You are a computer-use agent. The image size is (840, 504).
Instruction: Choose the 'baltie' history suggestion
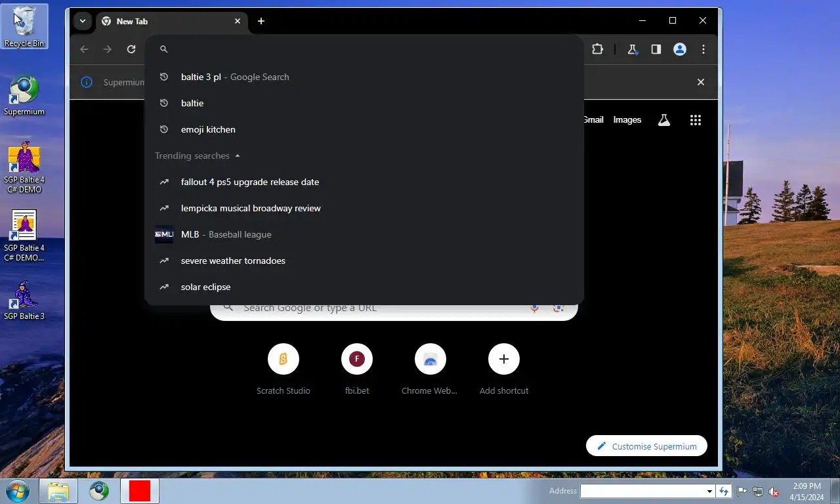tap(364, 103)
